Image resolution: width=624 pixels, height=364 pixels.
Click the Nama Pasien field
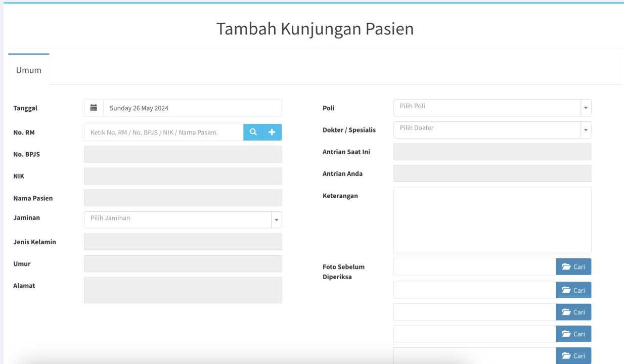183,198
